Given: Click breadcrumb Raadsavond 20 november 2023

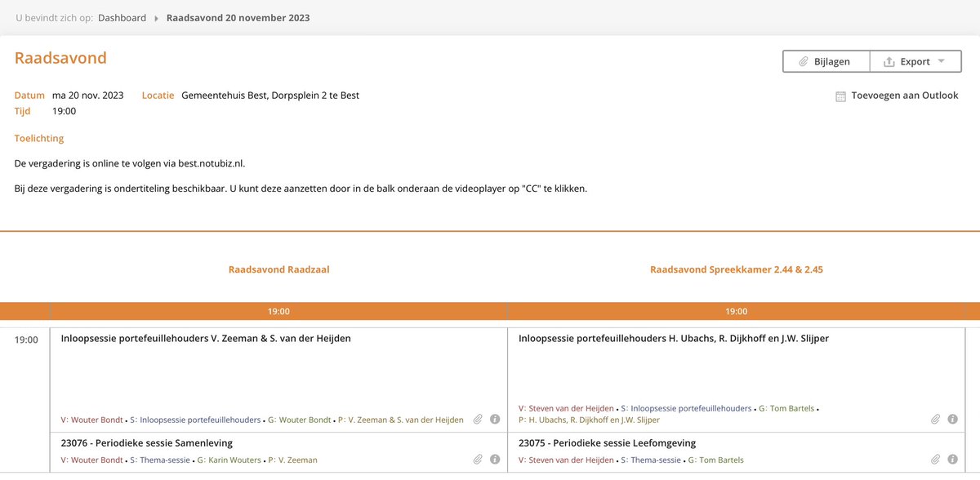Looking at the screenshot, I should (238, 17).
